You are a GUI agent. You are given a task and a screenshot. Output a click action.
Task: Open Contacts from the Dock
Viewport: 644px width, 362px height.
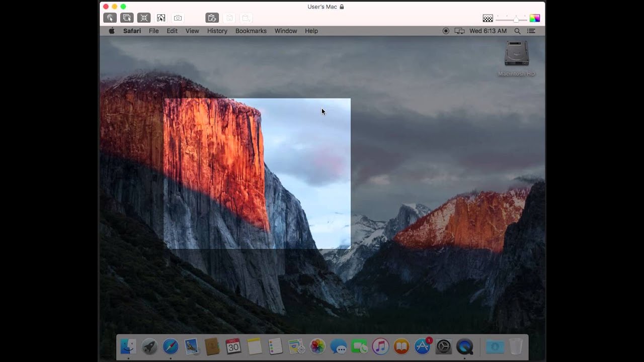(212, 346)
